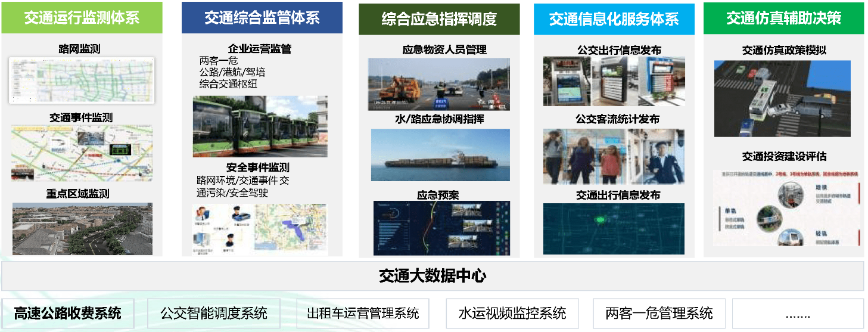This screenshot has height=332, width=868.
Task: Select the 交通综合监管体系 blue header
Action: pos(262,18)
